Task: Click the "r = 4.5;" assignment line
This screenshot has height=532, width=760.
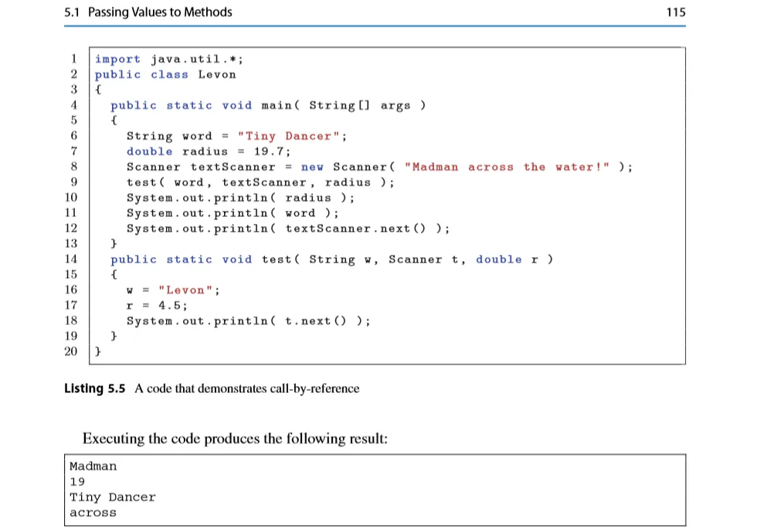Action: point(158,307)
